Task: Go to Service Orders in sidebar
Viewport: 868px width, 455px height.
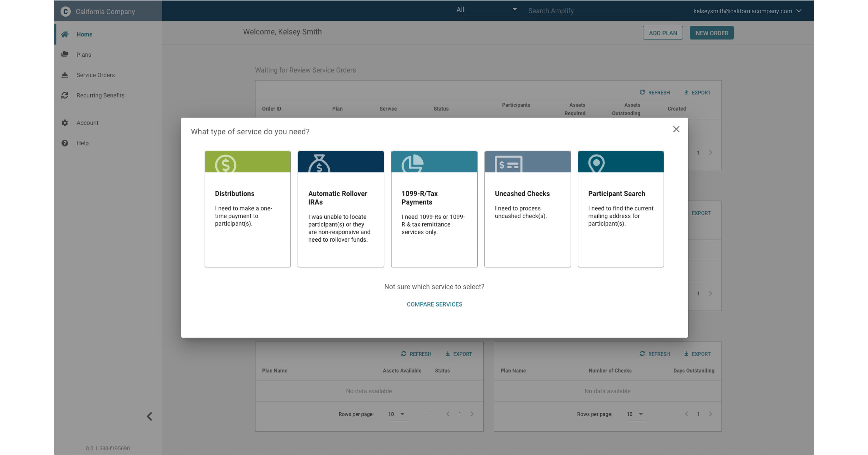Action: (95, 75)
